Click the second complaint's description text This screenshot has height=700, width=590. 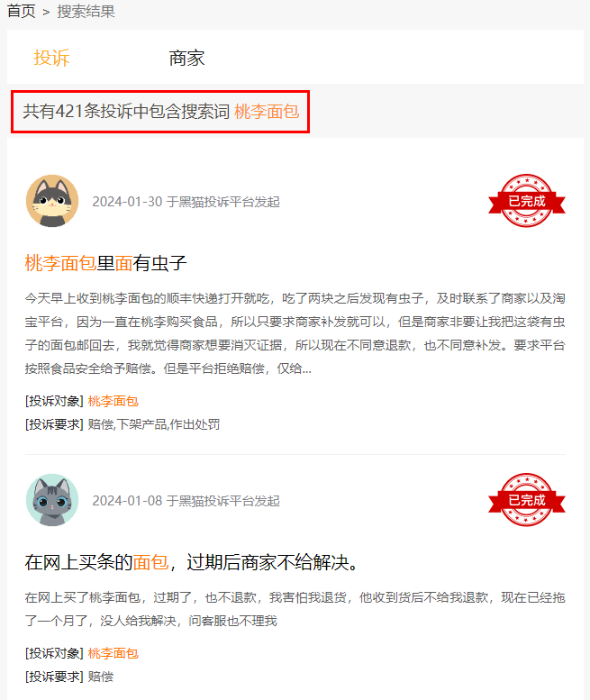point(295,609)
